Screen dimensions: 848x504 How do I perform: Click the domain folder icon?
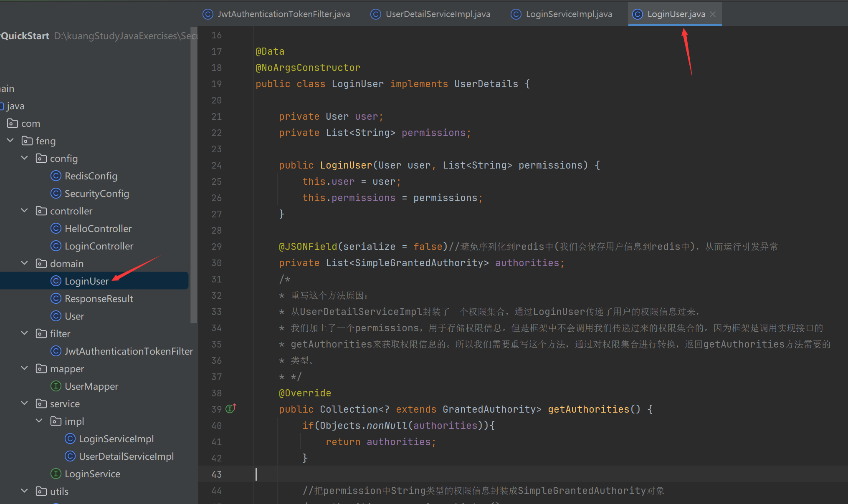pyautogui.click(x=41, y=263)
